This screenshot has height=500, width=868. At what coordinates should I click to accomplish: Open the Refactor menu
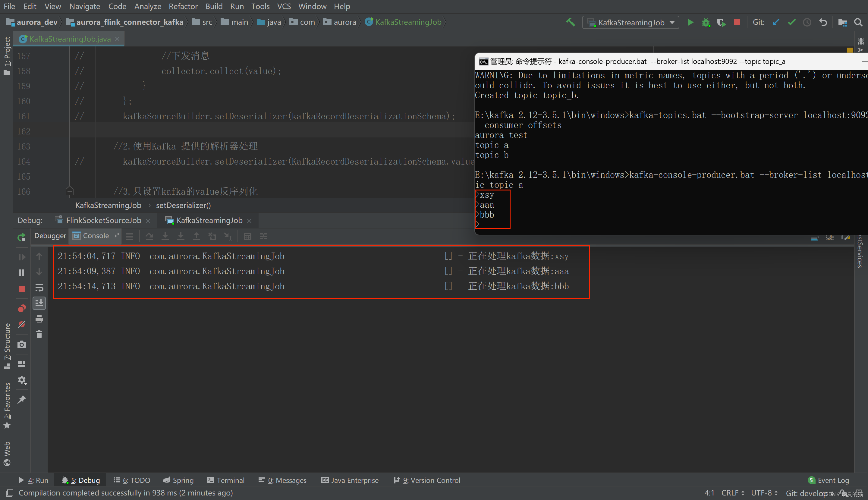pos(183,6)
